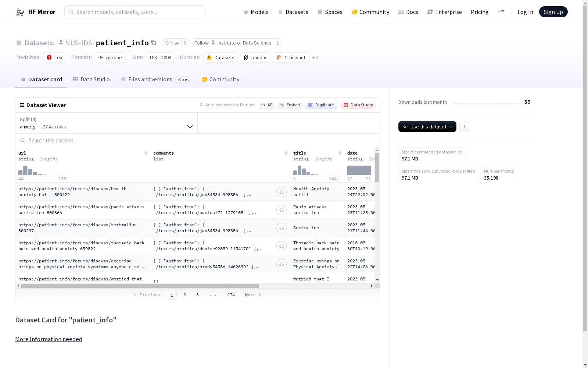
Task: Open the additional navigation menu icon
Action: pyautogui.click(x=501, y=12)
